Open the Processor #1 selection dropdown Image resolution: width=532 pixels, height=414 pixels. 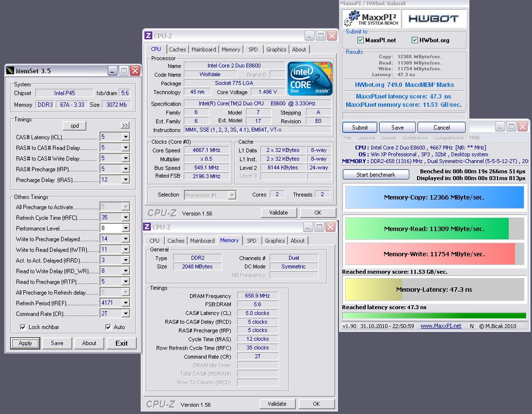(x=232, y=195)
